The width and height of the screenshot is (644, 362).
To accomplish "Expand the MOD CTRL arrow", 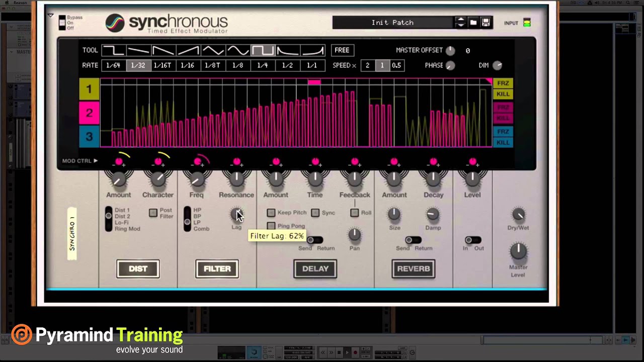I will [95, 161].
